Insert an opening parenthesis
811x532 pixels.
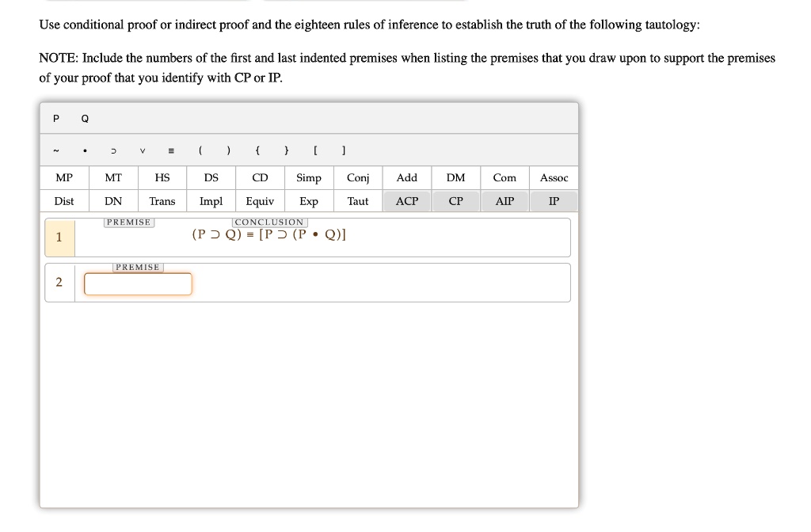tap(200, 150)
